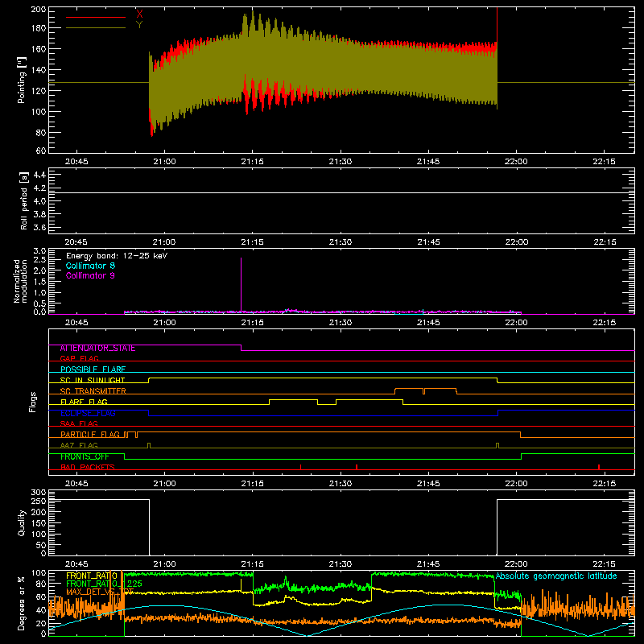Click the olive Y legend line sample

[96, 27]
